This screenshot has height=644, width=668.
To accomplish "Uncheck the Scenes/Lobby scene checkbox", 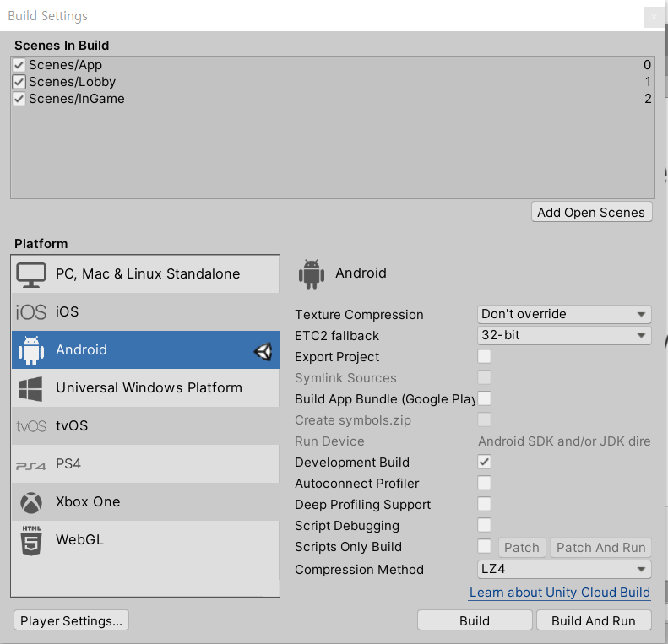I will (19, 81).
